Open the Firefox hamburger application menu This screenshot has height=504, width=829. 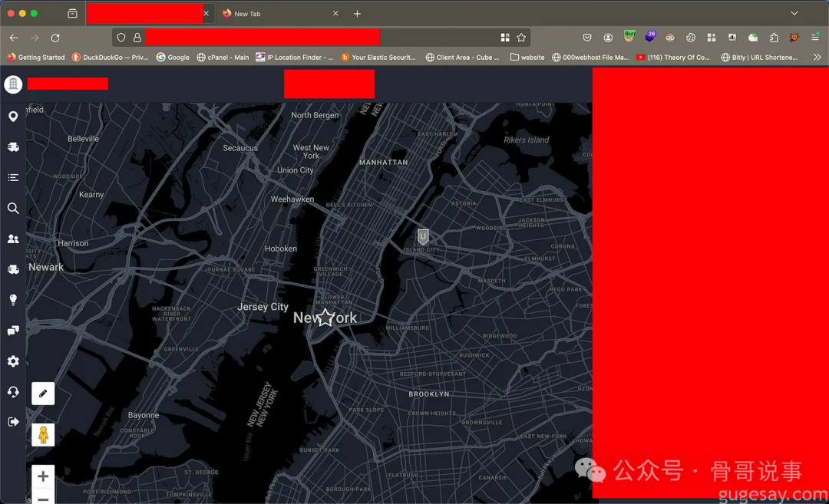click(x=815, y=38)
